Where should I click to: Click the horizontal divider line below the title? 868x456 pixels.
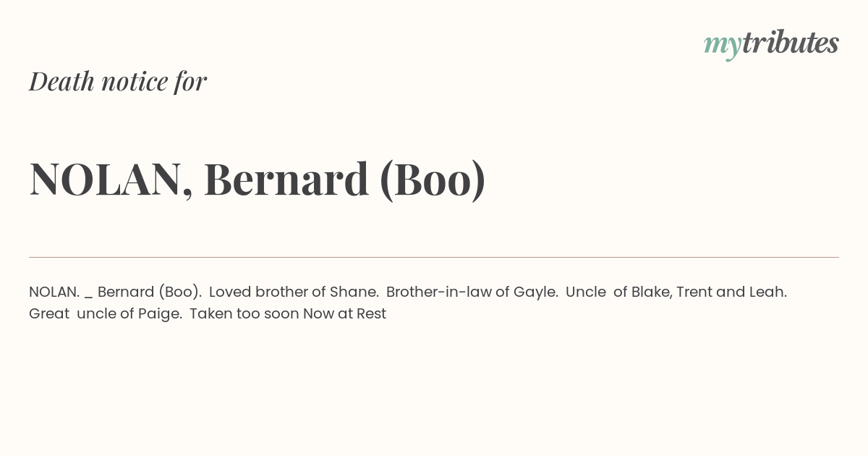pyautogui.click(x=434, y=257)
